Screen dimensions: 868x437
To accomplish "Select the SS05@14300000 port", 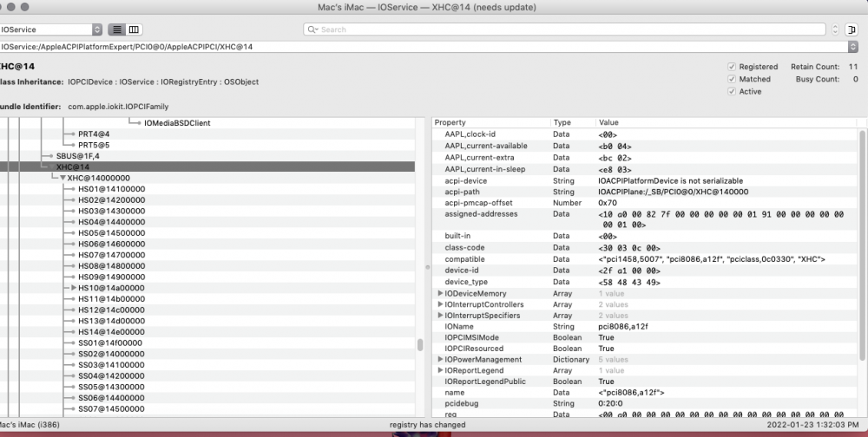I will 111,387.
